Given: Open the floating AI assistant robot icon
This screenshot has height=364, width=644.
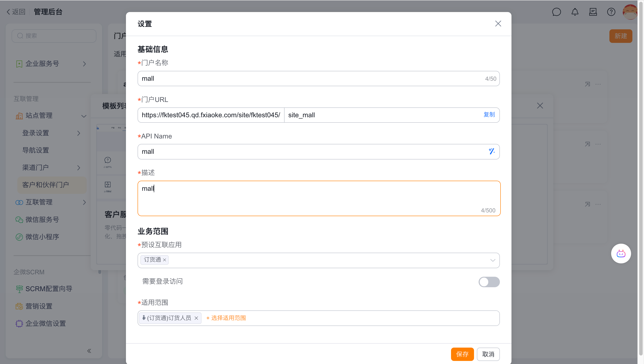Looking at the screenshot, I should pos(621,254).
